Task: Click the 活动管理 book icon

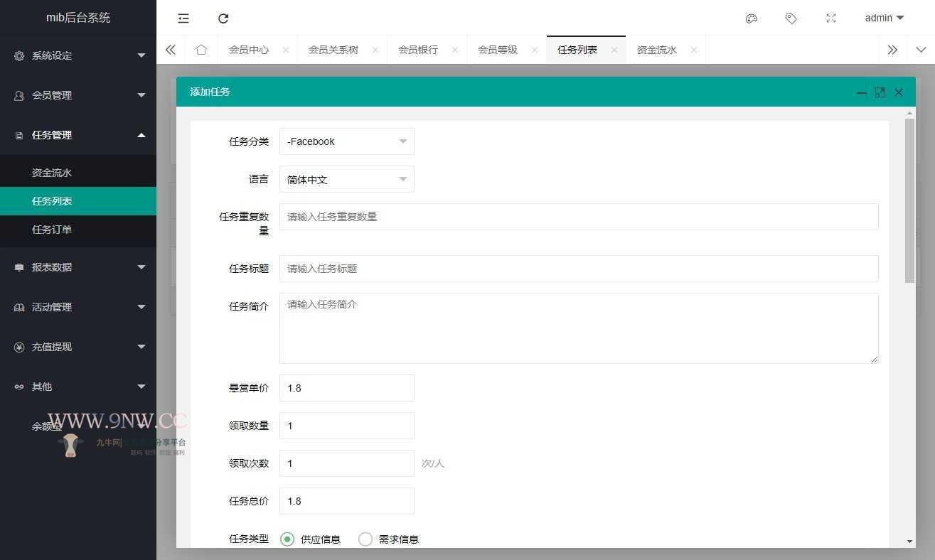Action: (x=19, y=307)
